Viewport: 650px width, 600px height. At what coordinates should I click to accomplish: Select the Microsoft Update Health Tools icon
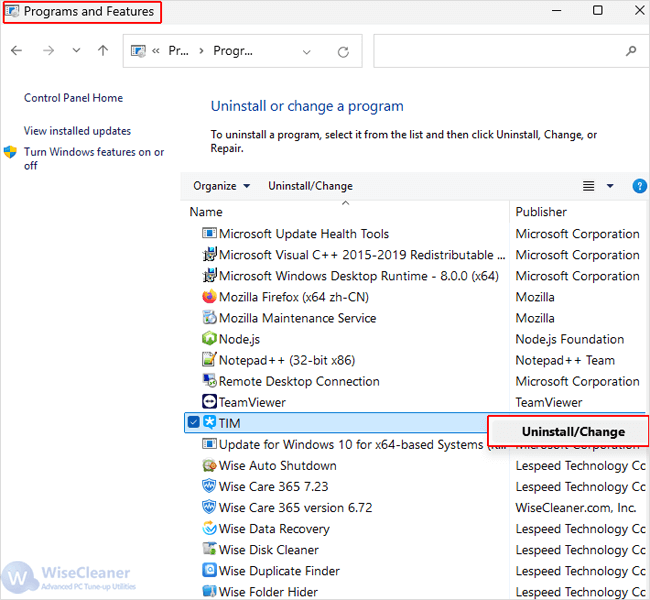pyautogui.click(x=209, y=233)
